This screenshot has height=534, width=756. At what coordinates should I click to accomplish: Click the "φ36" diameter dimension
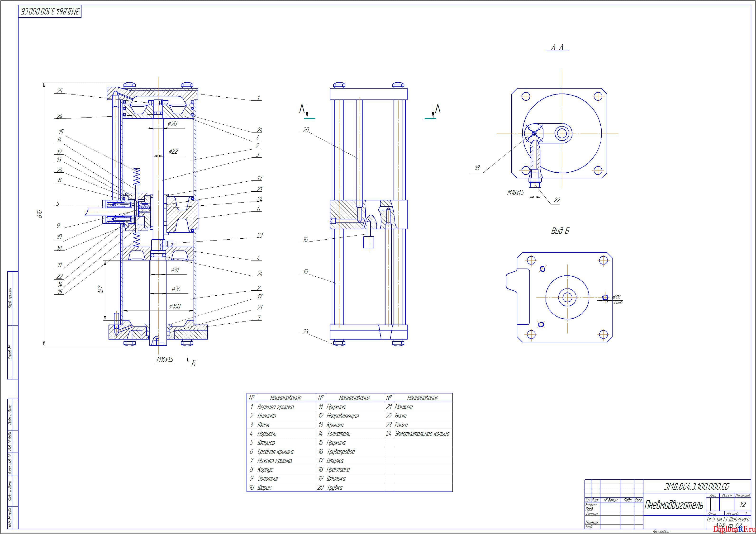176,289
